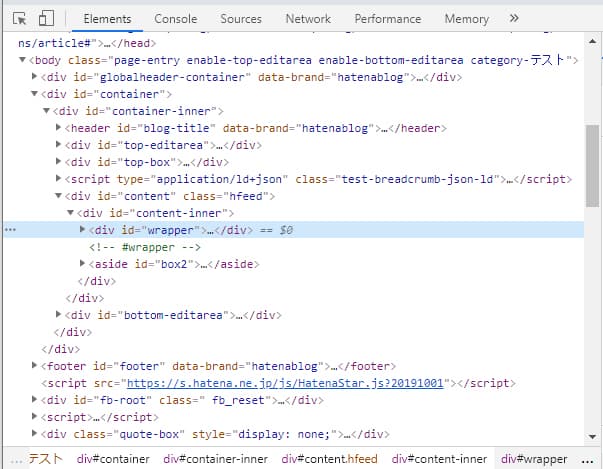Image resolution: width=603 pixels, height=469 pixels.
Task: Select div#content-inner breadcrumb item
Action: (439, 459)
